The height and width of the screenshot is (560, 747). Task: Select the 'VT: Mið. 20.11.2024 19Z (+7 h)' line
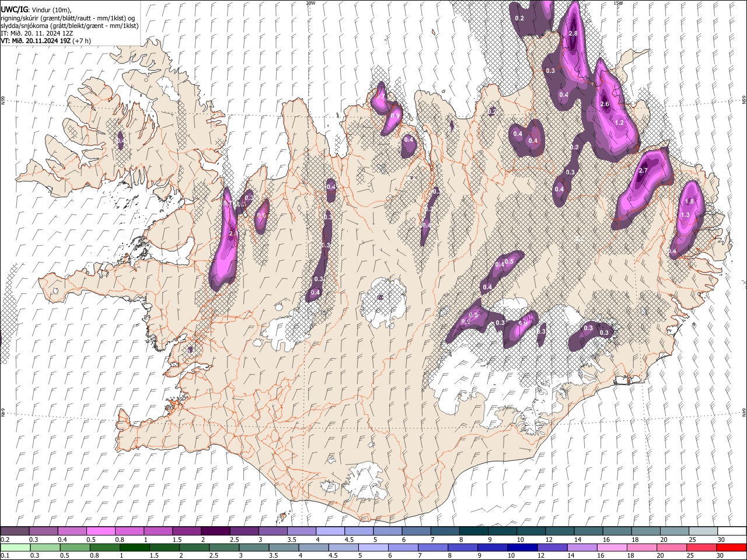[x=46, y=41]
